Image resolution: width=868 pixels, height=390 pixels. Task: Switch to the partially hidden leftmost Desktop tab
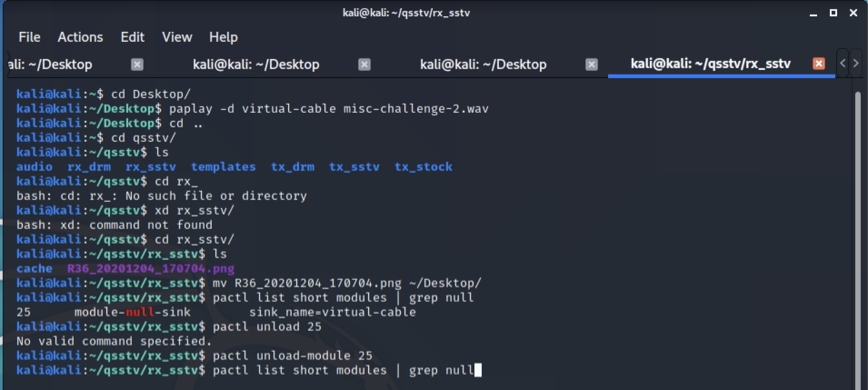[50, 64]
